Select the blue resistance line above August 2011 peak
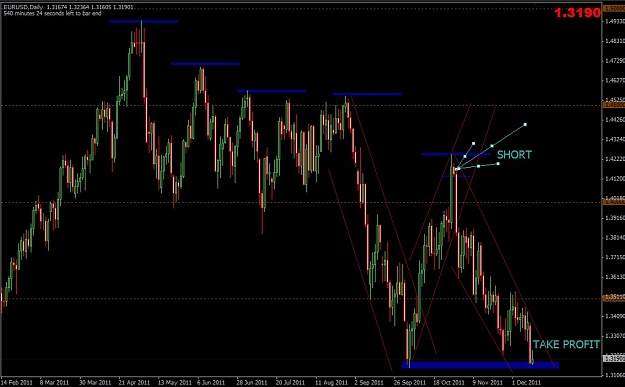This screenshot has width=625, height=387. [x=368, y=94]
